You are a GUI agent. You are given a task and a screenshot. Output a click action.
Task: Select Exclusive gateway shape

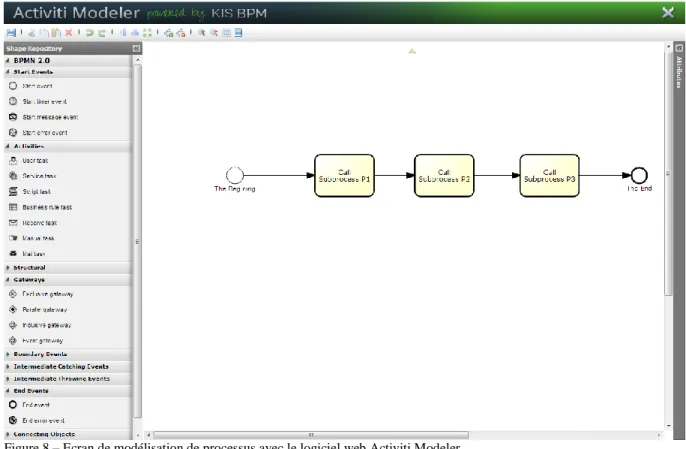(41, 294)
